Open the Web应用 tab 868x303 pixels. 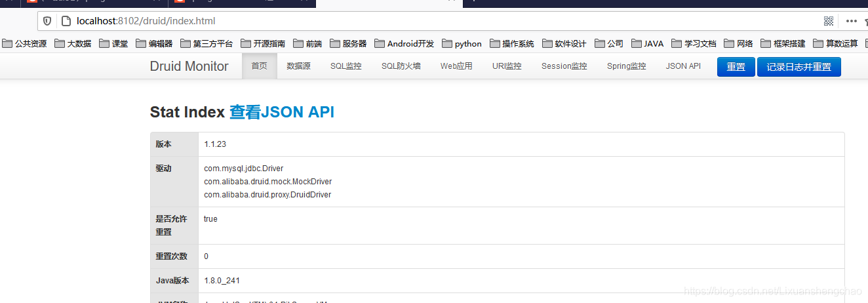(456, 66)
